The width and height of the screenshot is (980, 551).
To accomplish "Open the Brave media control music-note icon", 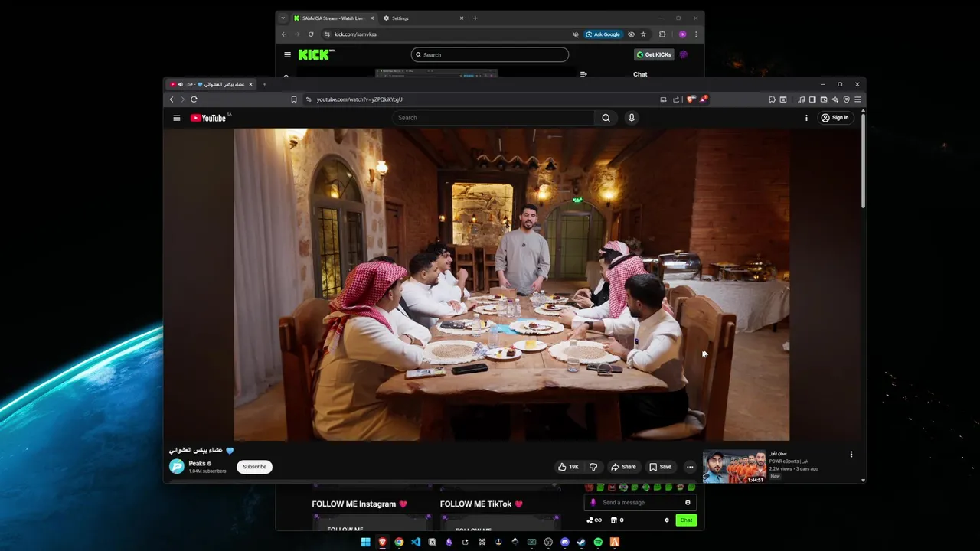I will [801, 99].
